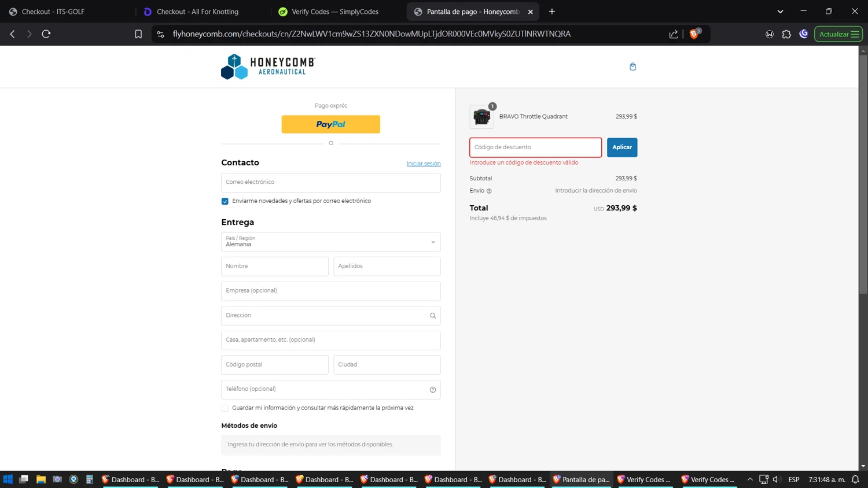Expand the País / Región dropdown
This screenshot has height=488, width=868.
coord(331,242)
